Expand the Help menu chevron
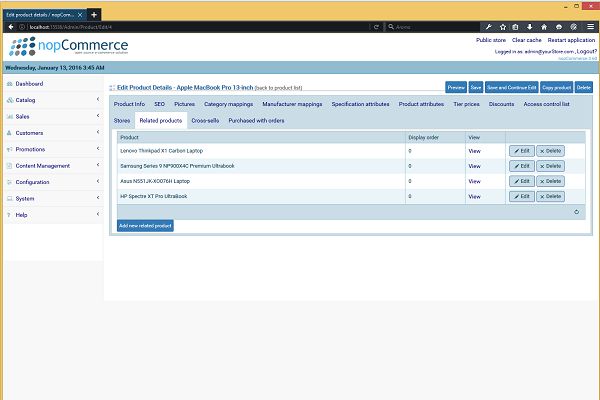 (98, 214)
